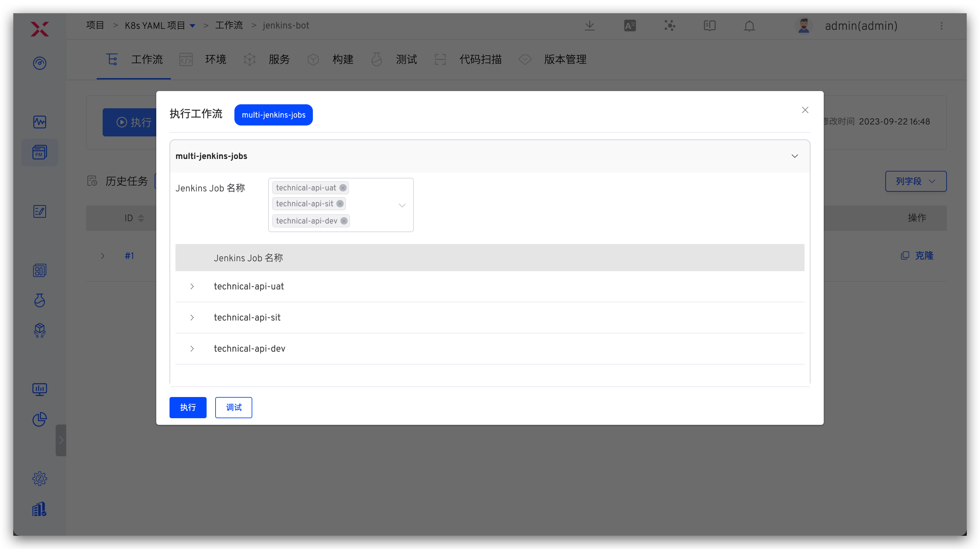Open task #1 link
The image size is (980, 549).
click(x=129, y=256)
